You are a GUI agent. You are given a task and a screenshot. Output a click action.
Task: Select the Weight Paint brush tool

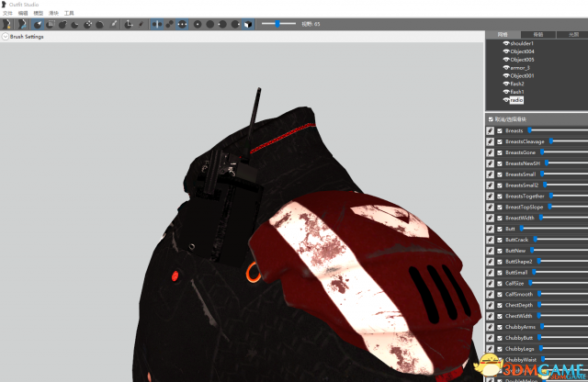click(113, 25)
